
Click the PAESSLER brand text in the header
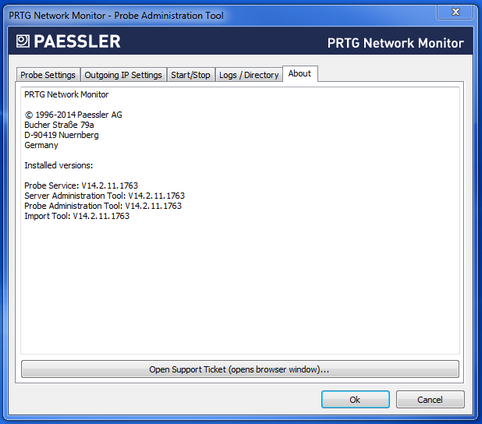(77, 41)
